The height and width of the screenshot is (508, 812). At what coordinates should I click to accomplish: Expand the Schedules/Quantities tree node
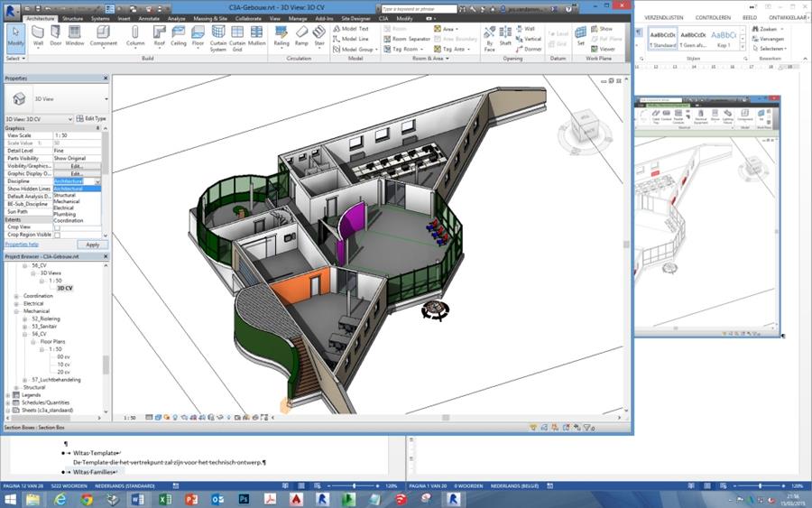(8, 403)
